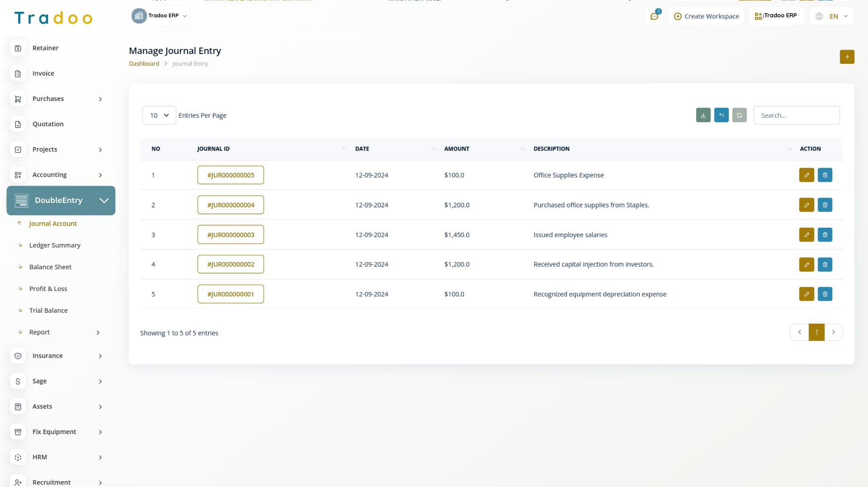
Task: Click the green export download icon
Action: (x=703, y=115)
